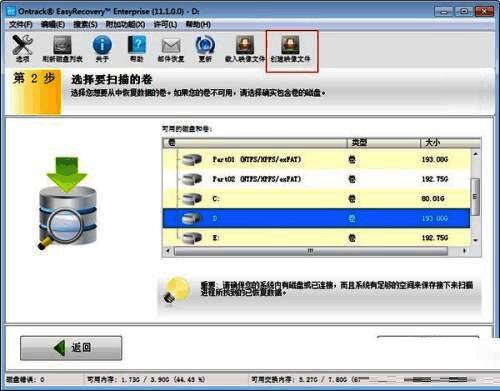Click the disk icon of Part02 row
Screen dimensions: 500x391
tap(192, 179)
